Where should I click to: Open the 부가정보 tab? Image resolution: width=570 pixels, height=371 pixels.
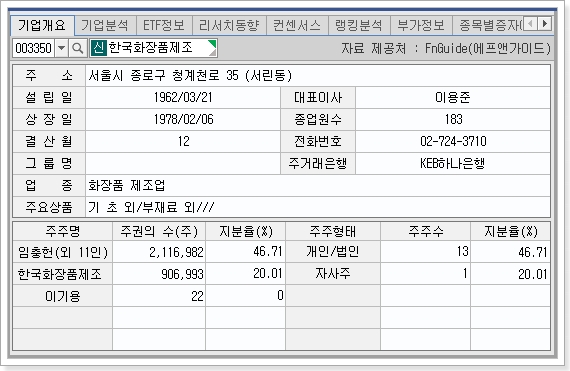(421, 25)
